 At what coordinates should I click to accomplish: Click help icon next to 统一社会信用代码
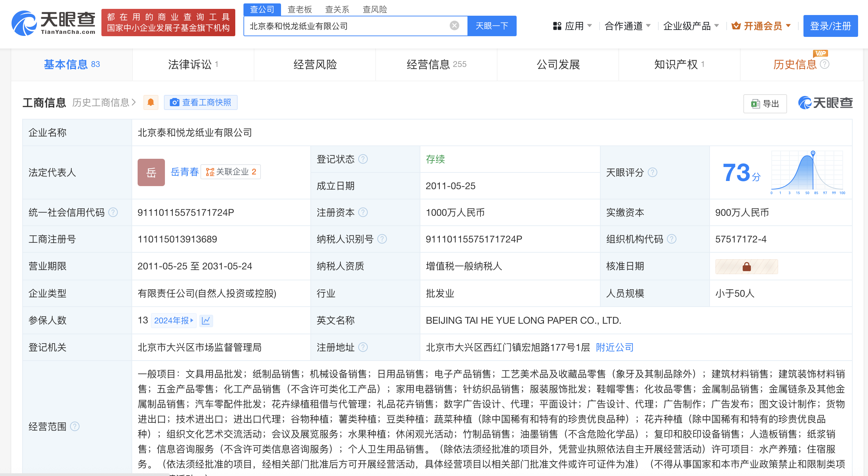[x=113, y=212]
